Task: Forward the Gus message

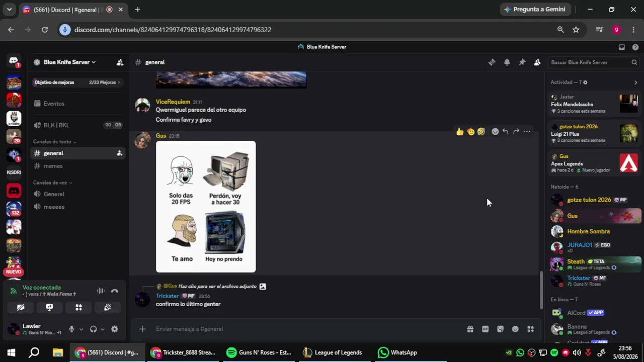Action: (516, 132)
